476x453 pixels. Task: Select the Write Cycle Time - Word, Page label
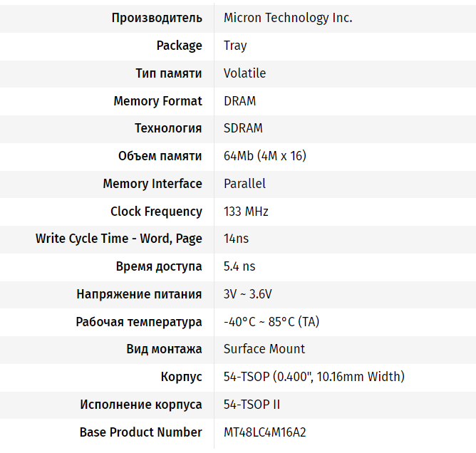(x=119, y=239)
